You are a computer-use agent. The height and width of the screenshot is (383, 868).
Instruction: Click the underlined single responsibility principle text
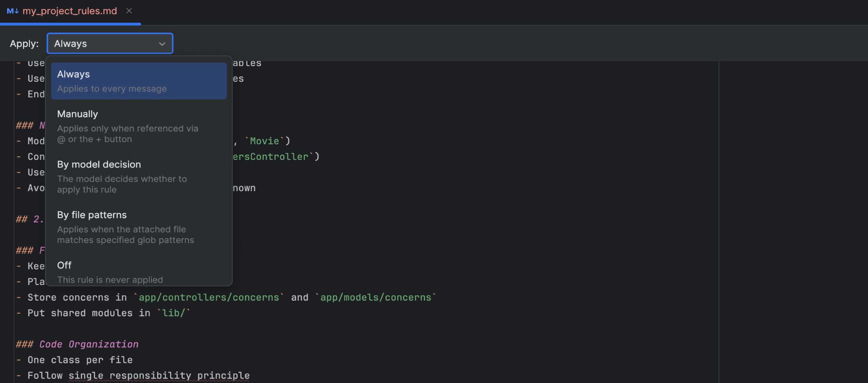tap(159, 375)
